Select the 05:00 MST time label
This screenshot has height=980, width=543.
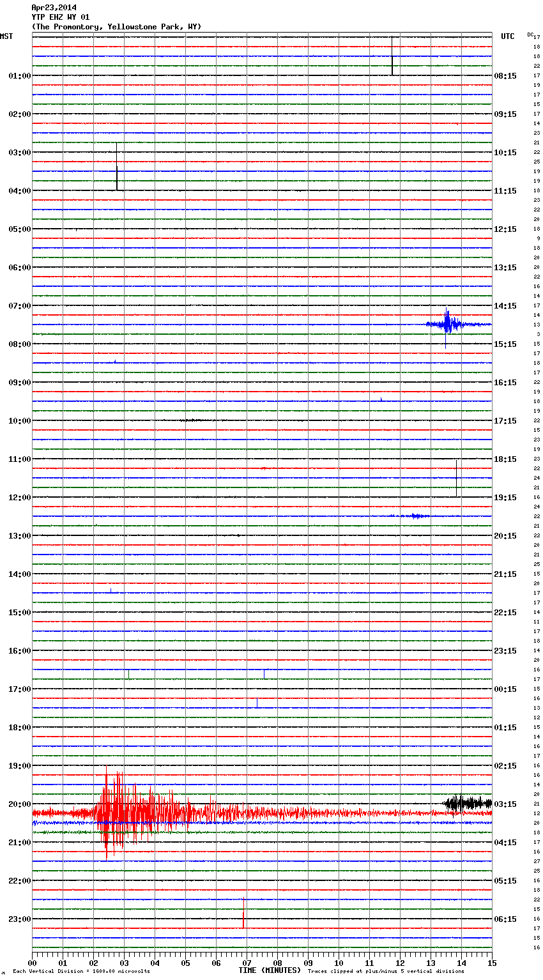[20, 229]
